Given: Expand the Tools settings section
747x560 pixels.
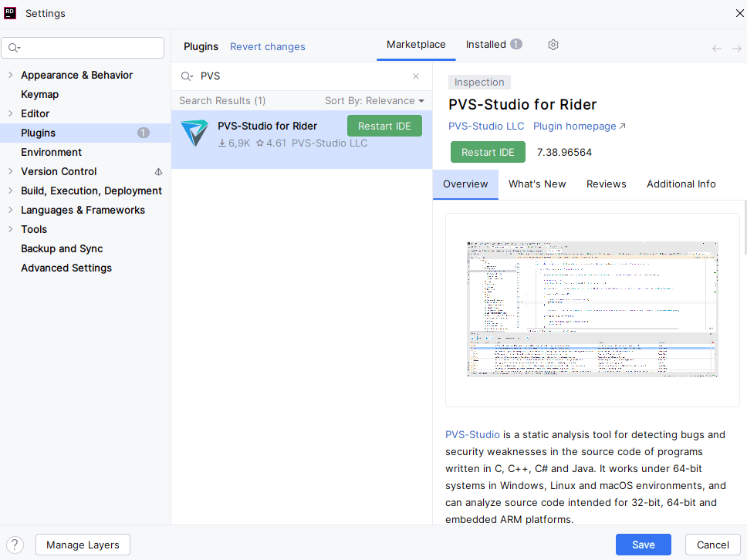Looking at the screenshot, I should 10,229.
